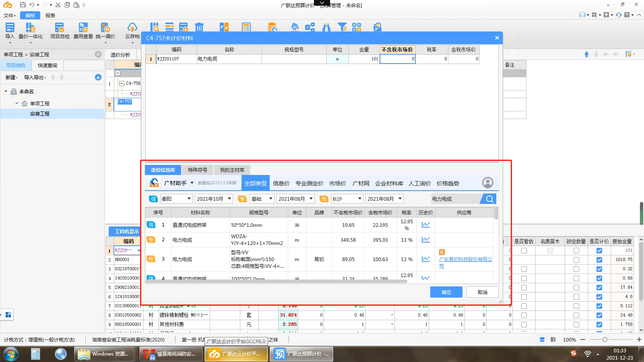Expand the 广材助手 dropdown arrow

192,183
